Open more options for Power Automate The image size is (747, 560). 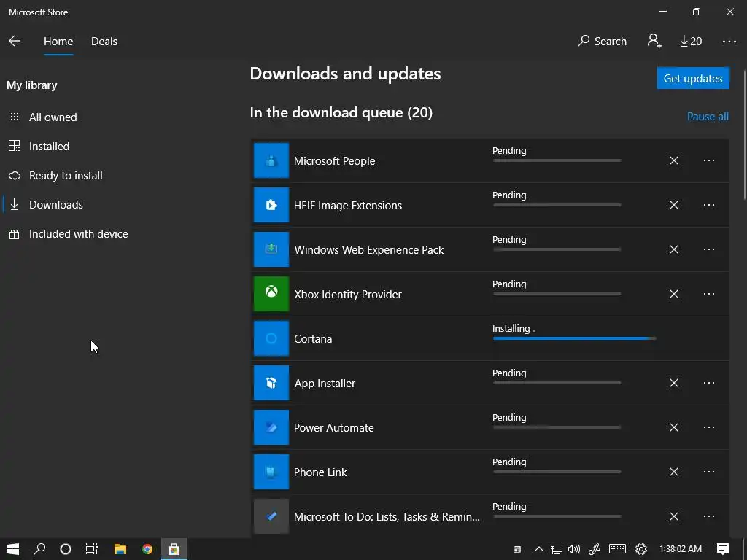709,427
